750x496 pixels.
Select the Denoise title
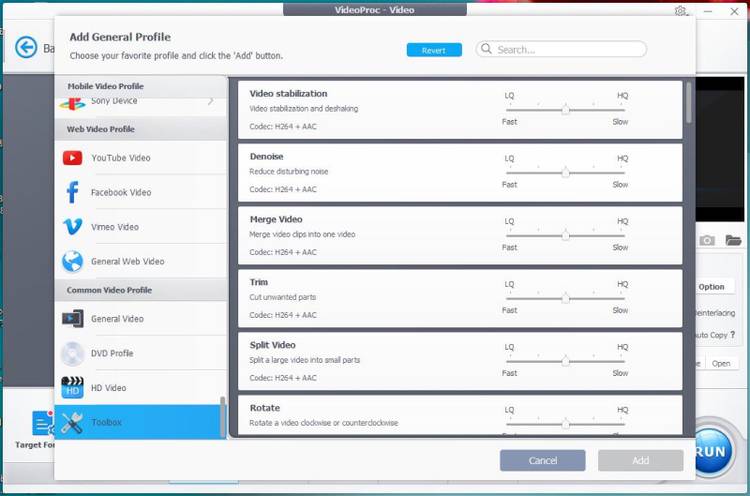click(x=266, y=156)
